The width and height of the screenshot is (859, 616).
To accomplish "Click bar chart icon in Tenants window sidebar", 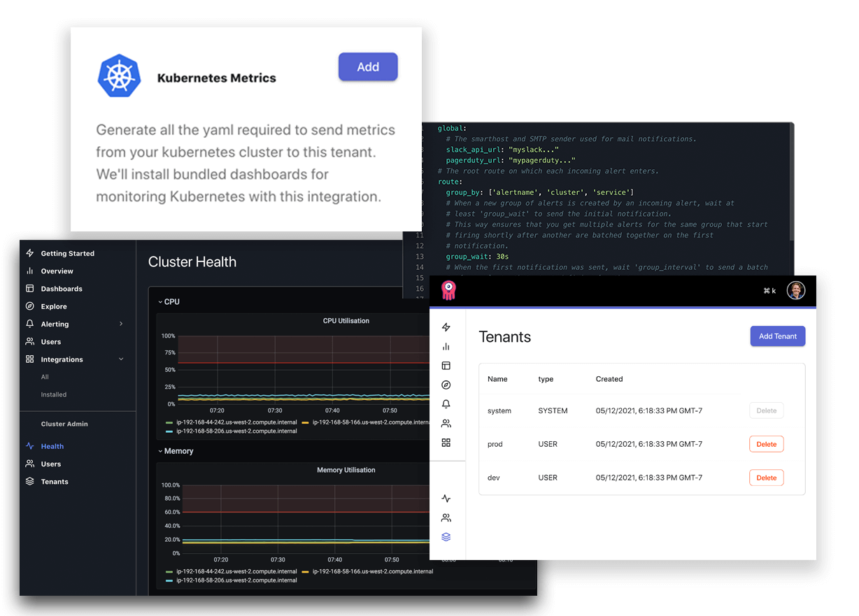I will [x=446, y=346].
